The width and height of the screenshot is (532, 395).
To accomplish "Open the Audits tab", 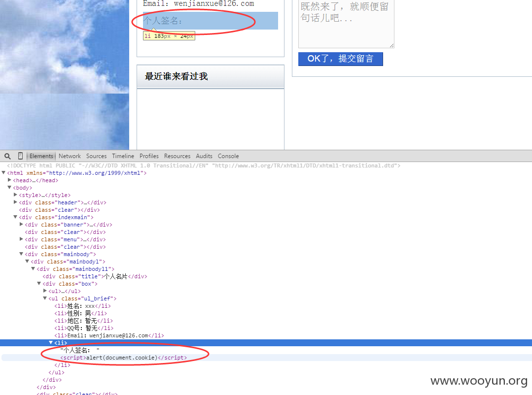I will pos(204,156).
